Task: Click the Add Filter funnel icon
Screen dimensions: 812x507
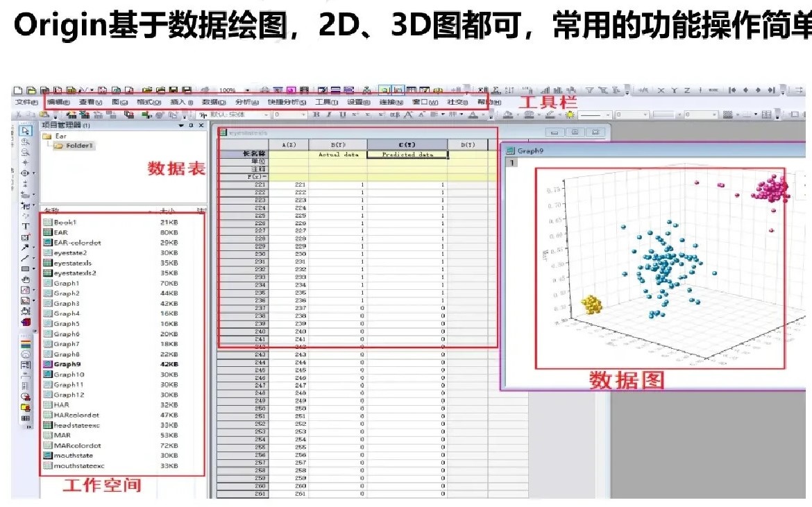Action: (590, 91)
